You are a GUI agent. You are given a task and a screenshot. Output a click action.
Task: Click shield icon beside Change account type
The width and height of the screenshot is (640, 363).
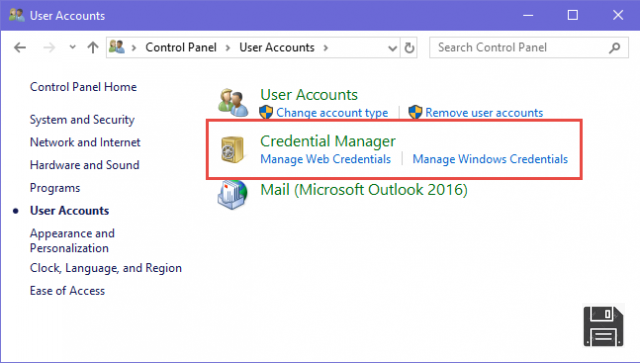click(266, 112)
